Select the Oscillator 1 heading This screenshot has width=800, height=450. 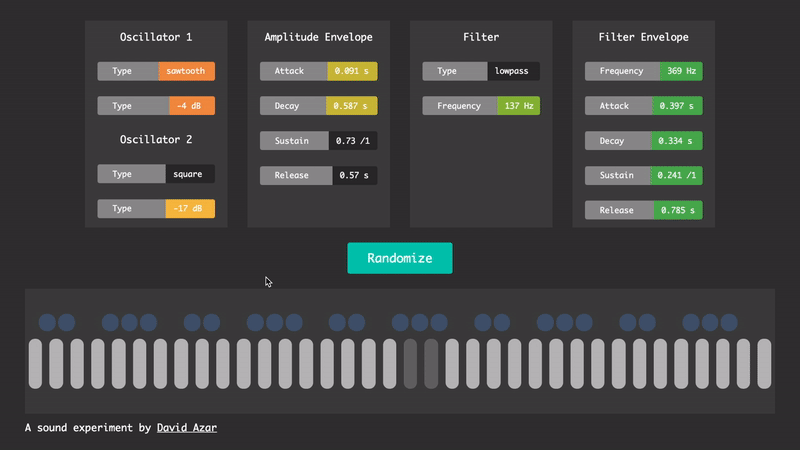[x=156, y=37]
